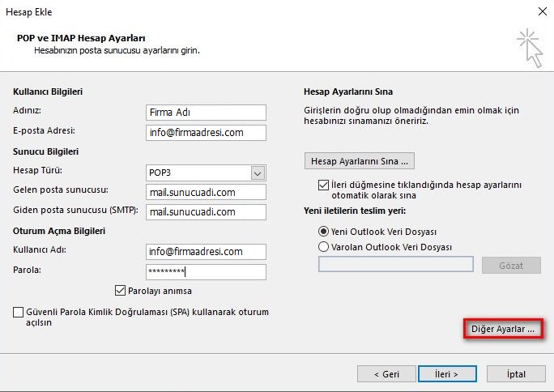Viewport: 554px width, 392px height.
Task: Click the Oturum Açma Bilgileri heading
Action: [x=59, y=231]
